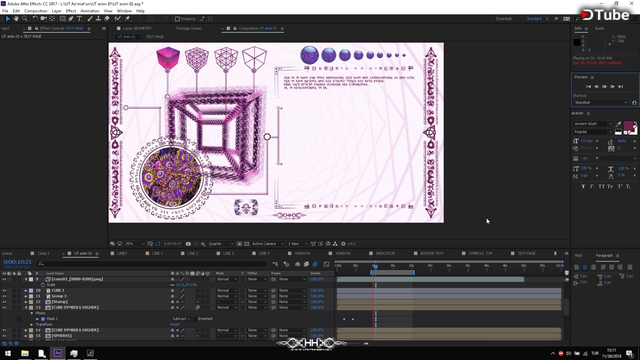Check the Inverted box for Mask 1

click(x=196, y=319)
